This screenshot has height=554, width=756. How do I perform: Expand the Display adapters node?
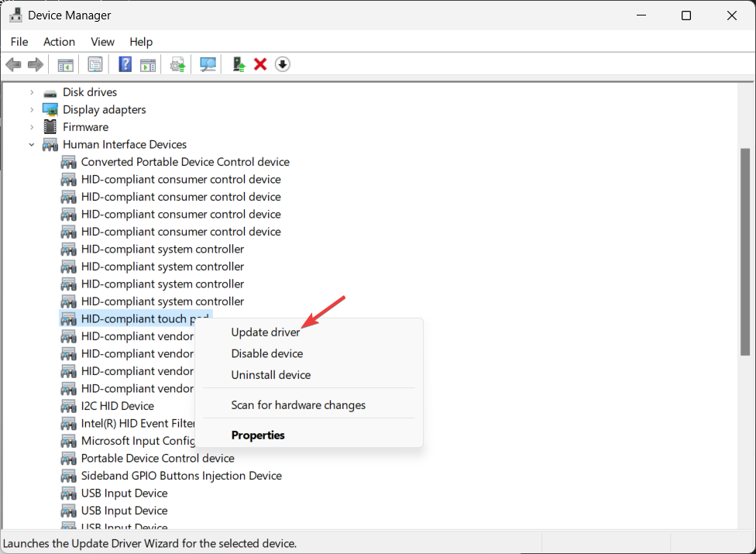click(32, 110)
